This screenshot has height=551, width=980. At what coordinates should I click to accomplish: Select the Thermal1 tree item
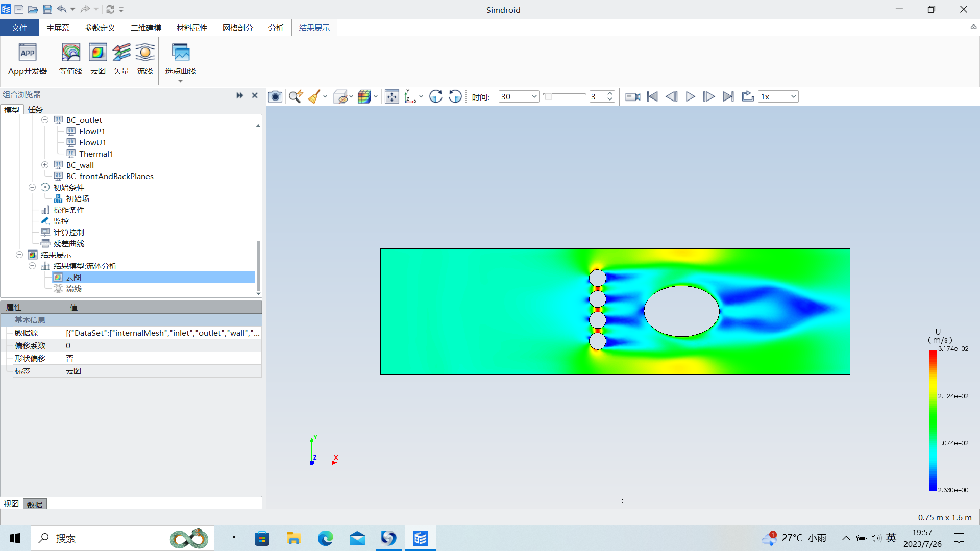click(x=96, y=154)
